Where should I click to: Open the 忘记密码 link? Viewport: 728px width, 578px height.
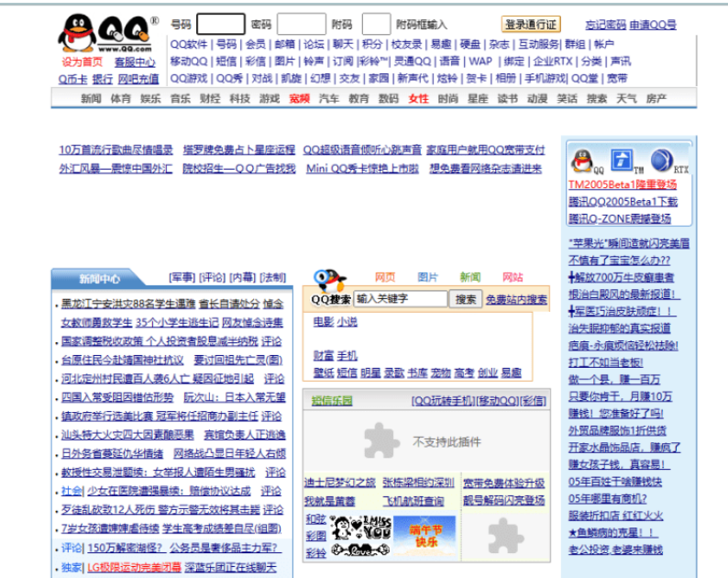click(605, 25)
